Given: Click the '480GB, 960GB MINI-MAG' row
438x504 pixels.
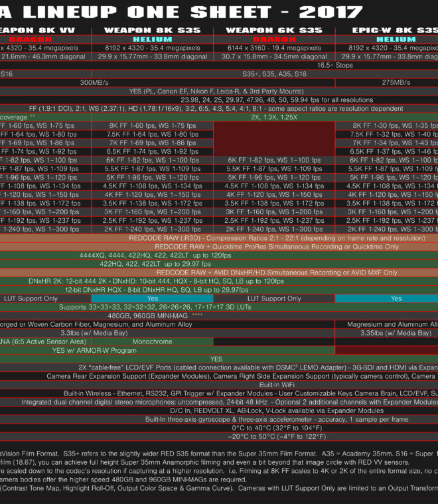Looking at the screenshot, I should click(219, 316).
